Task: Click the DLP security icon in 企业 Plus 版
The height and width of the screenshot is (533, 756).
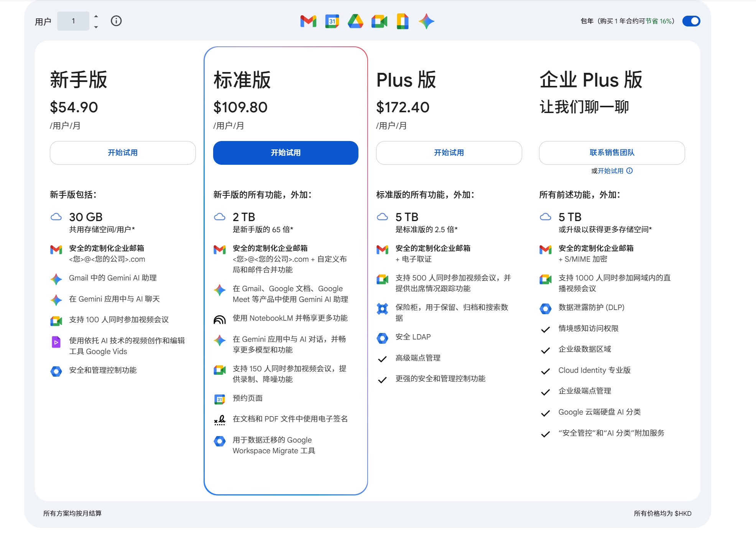Action: coord(546,308)
